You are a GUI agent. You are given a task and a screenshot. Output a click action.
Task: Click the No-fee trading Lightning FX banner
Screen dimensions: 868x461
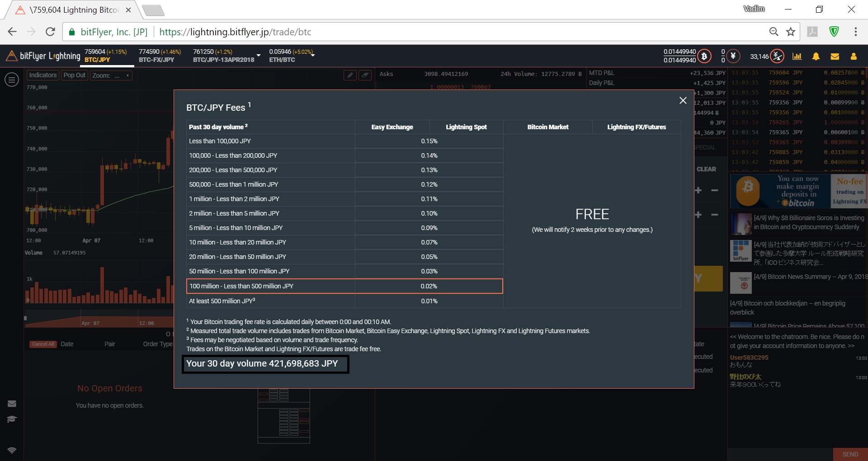[x=849, y=191]
